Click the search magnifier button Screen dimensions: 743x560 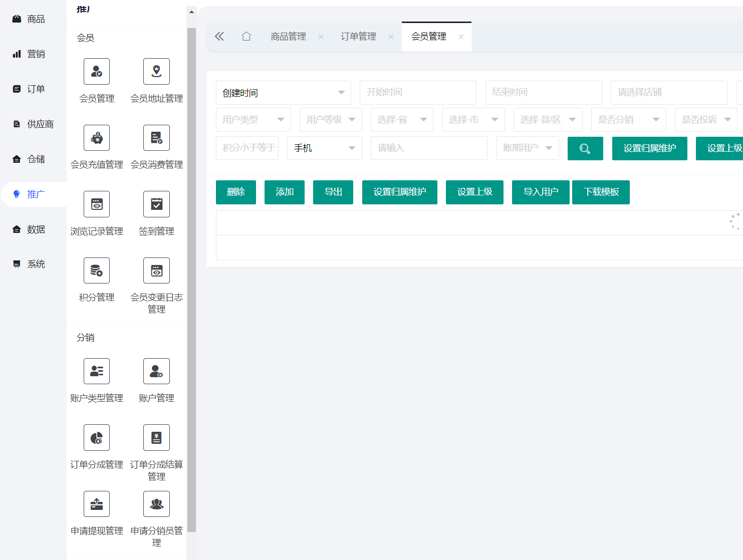585,148
